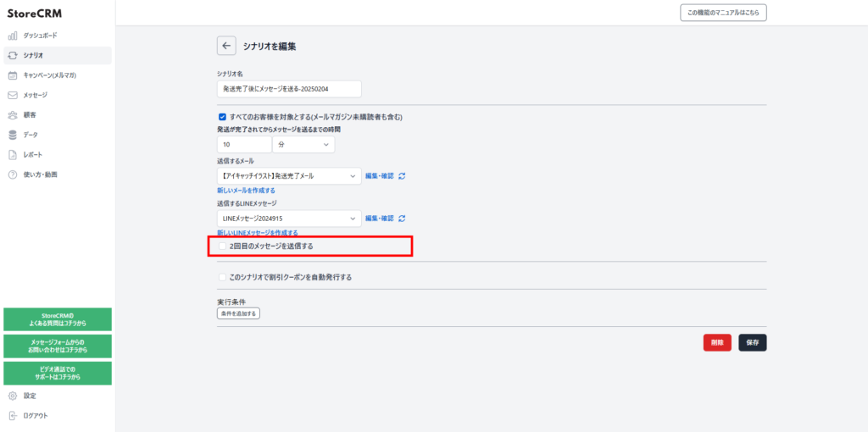The width and height of the screenshot is (868, 432).
Task: Click the 使い方・動画 question mark icon
Action: pos(13,174)
